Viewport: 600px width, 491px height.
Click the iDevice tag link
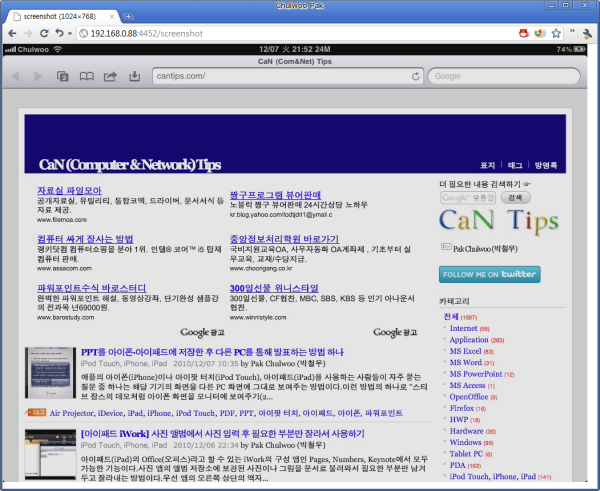[110, 413]
